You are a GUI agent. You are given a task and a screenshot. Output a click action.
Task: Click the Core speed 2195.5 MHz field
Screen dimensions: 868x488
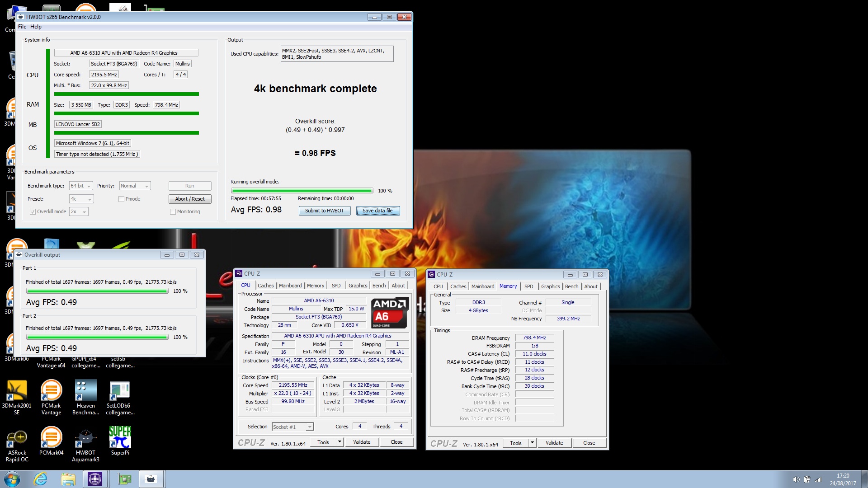click(x=104, y=75)
